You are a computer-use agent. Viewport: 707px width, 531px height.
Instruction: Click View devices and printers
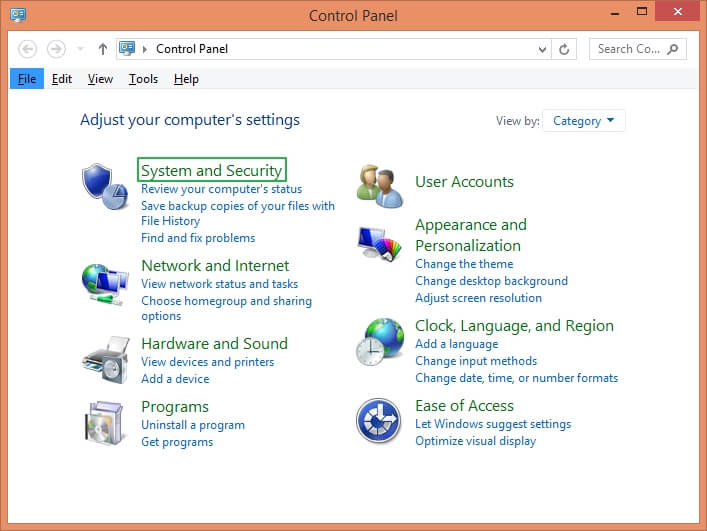[207, 362]
